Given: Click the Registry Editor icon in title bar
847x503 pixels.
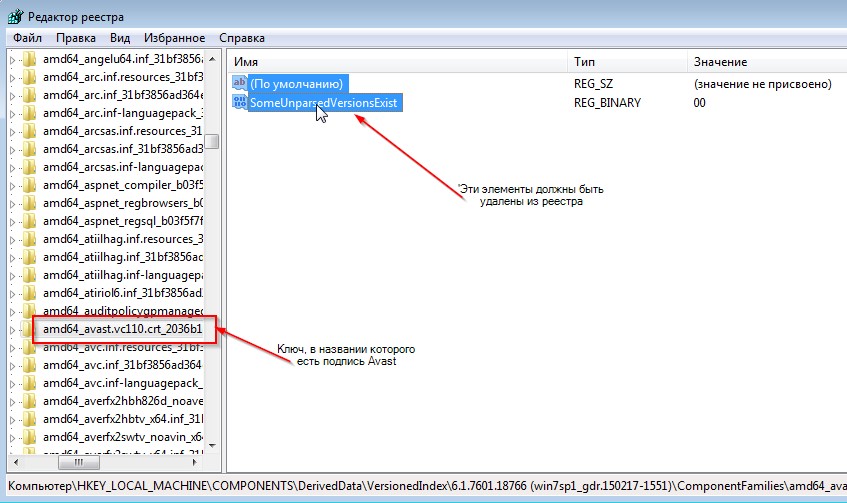Looking at the screenshot, I should [x=14, y=15].
